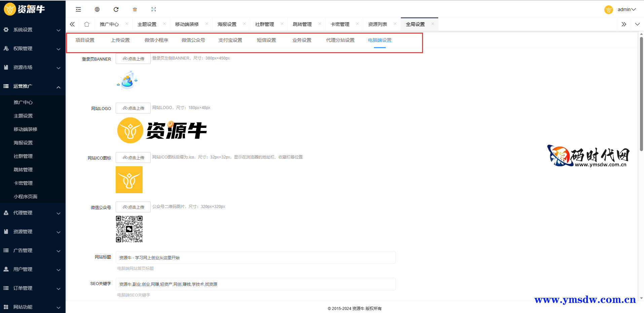This screenshot has width=644, height=313.
Task: Go to home tab via house icon
Action: click(87, 24)
